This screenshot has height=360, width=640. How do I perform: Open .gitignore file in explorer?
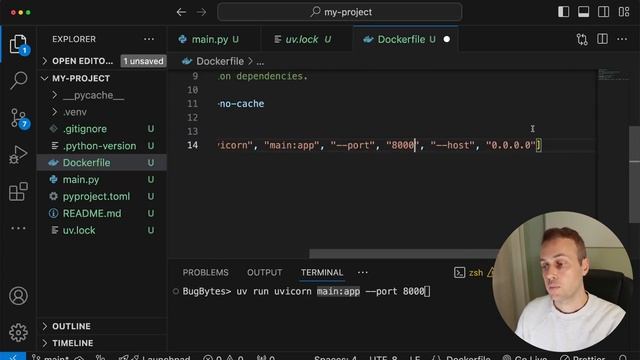pyautogui.click(x=102, y=129)
